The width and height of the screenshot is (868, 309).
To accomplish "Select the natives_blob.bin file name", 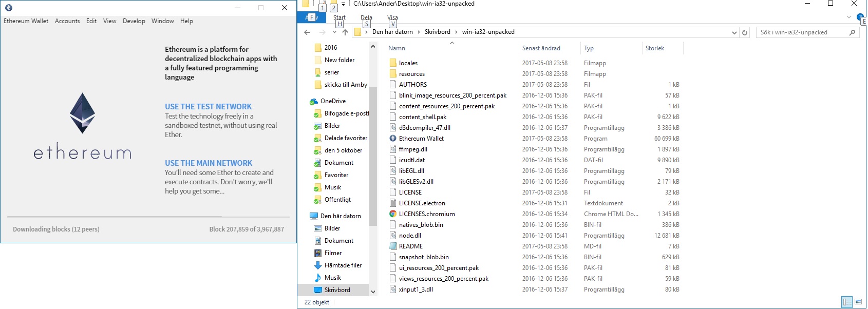I will click(421, 225).
